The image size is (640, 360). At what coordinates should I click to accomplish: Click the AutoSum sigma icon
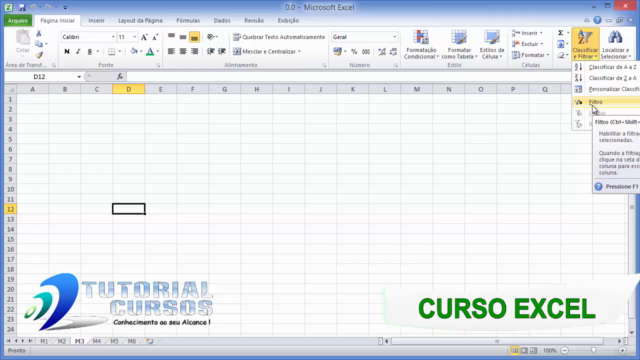click(x=561, y=33)
